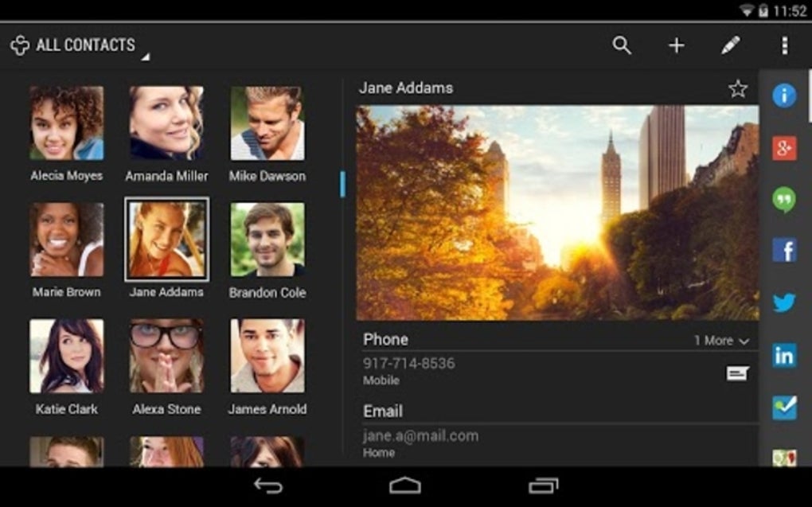Click the contacts app logo icon

[x=20, y=45]
